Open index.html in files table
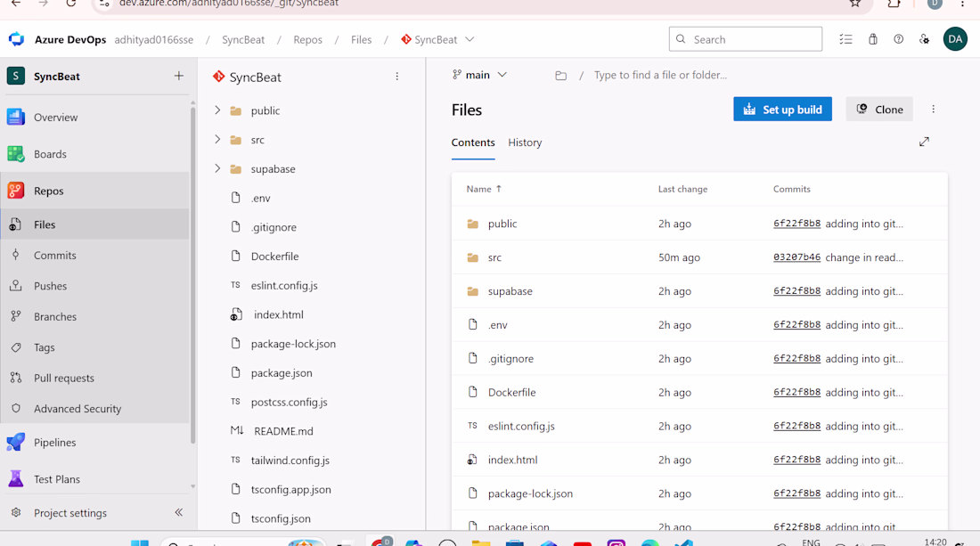The image size is (980, 546). pos(512,460)
